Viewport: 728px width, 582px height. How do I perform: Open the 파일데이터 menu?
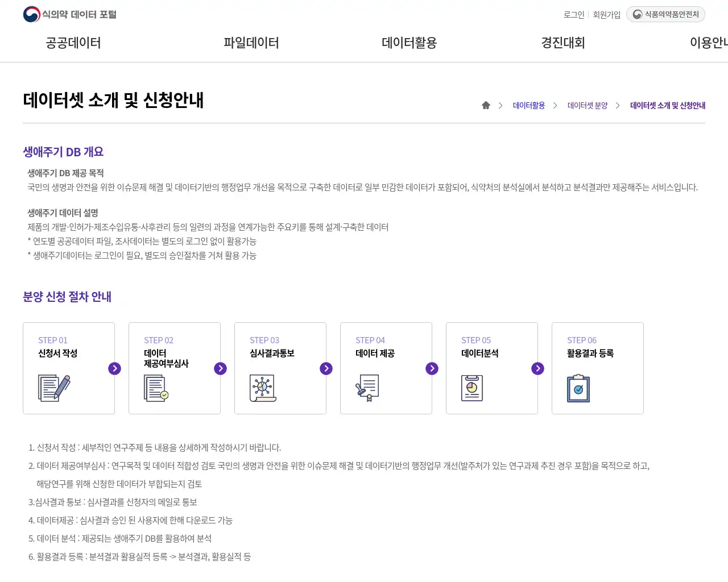[251, 43]
